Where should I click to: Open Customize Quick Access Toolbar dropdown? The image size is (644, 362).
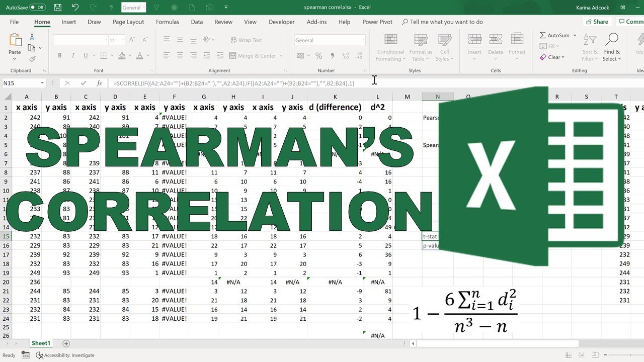[226, 8]
